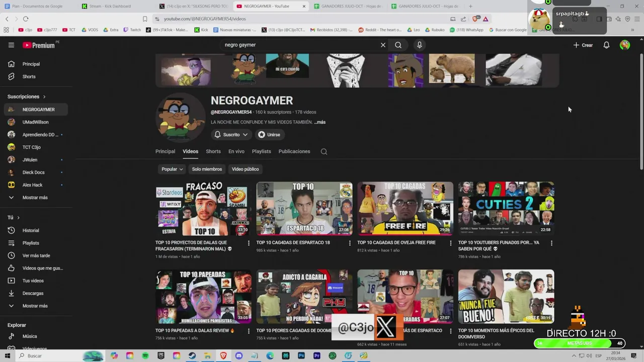Select the Video público filter chip
Image resolution: width=644 pixels, height=362 pixels.
pos(246,169)
